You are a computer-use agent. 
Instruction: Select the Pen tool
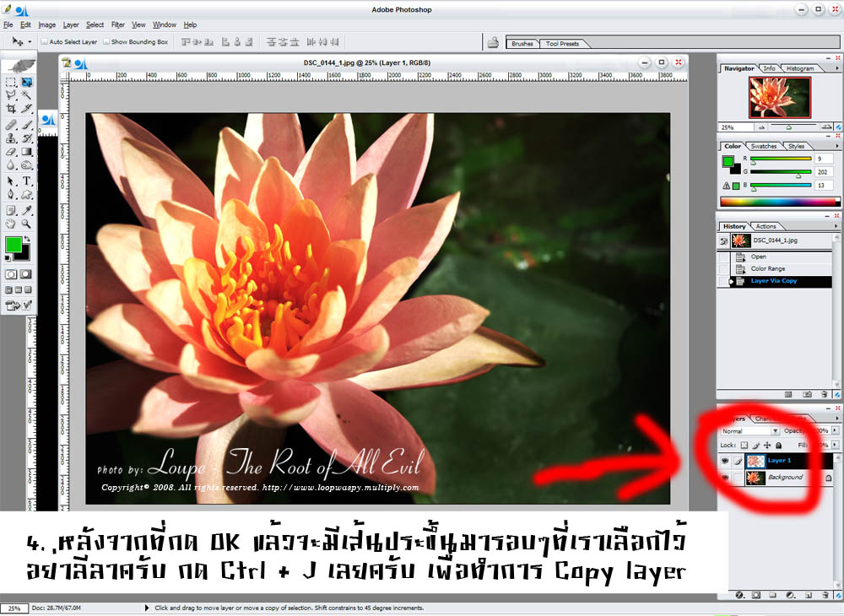coord(11,194)
